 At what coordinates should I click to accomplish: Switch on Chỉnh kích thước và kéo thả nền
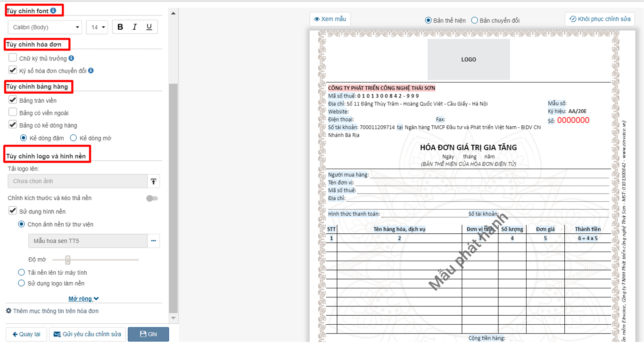click(152, 198)
